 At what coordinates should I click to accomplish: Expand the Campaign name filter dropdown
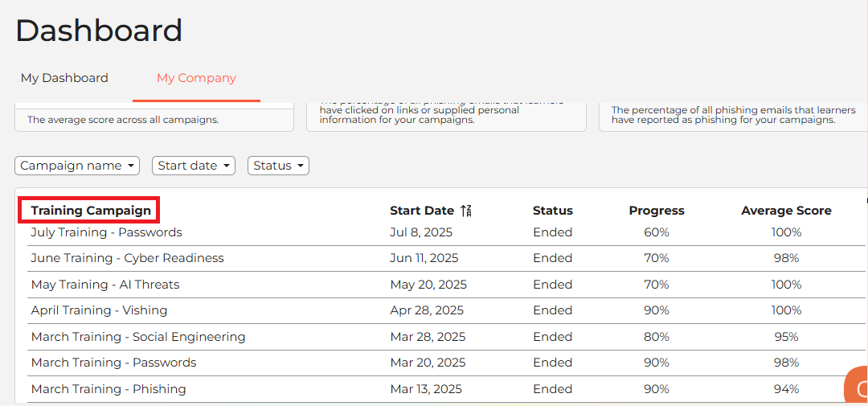click(77, 166)
